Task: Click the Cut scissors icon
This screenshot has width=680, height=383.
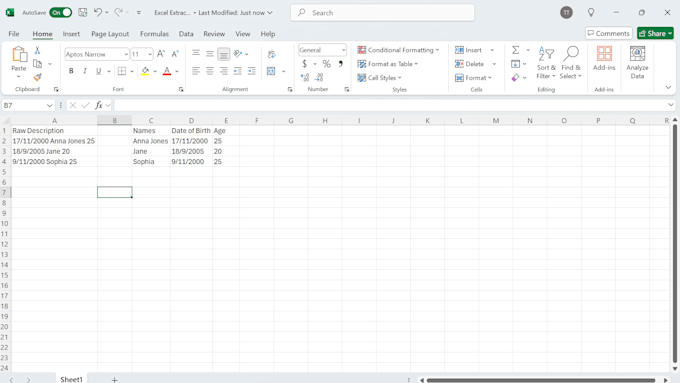Action: pyautogui.click(x=37, y=50)
